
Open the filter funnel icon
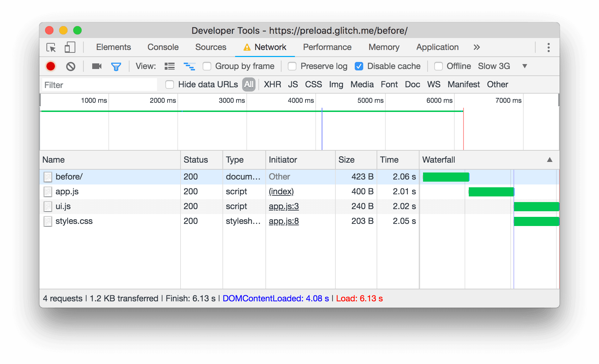tap(116, 66)
